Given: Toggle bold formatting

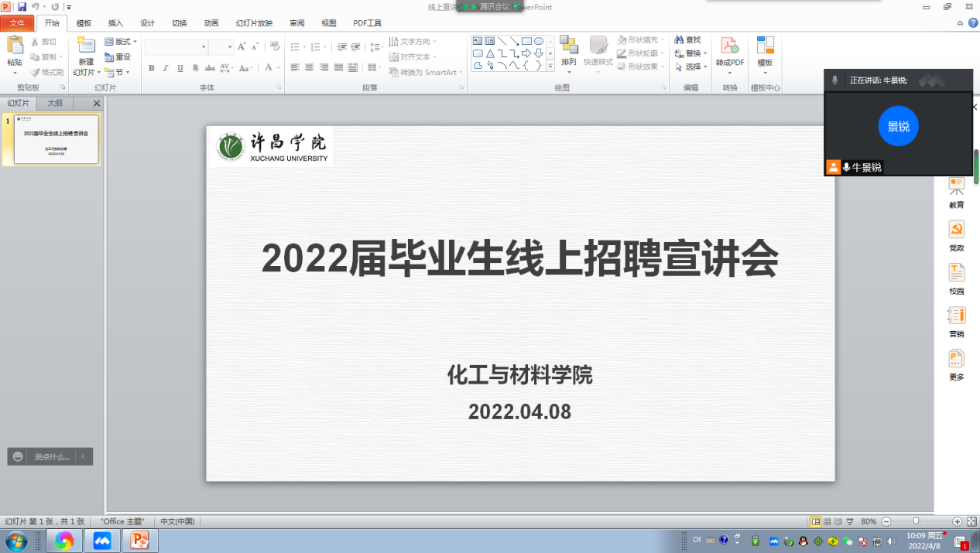Looking at the screenshot, I should click(x=152, y=68).
